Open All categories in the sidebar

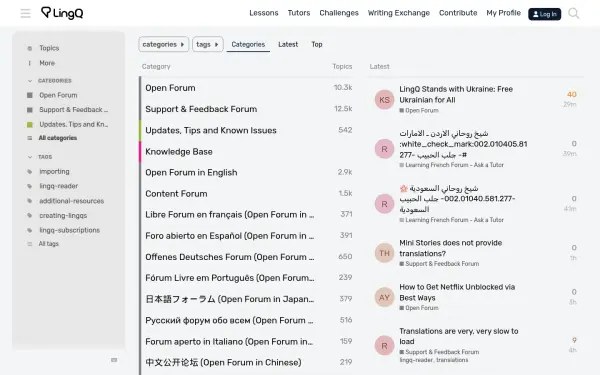coord(57,138)
